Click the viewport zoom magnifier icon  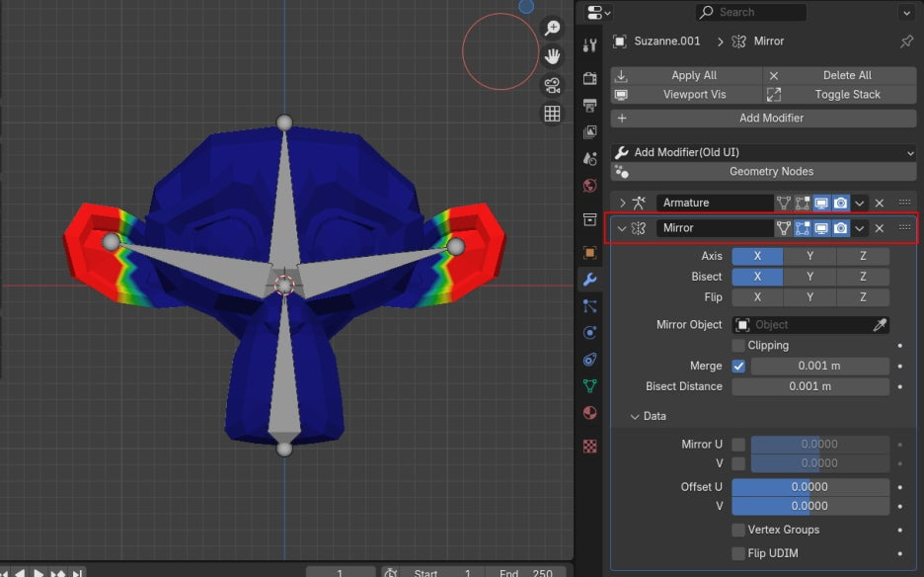552,28
